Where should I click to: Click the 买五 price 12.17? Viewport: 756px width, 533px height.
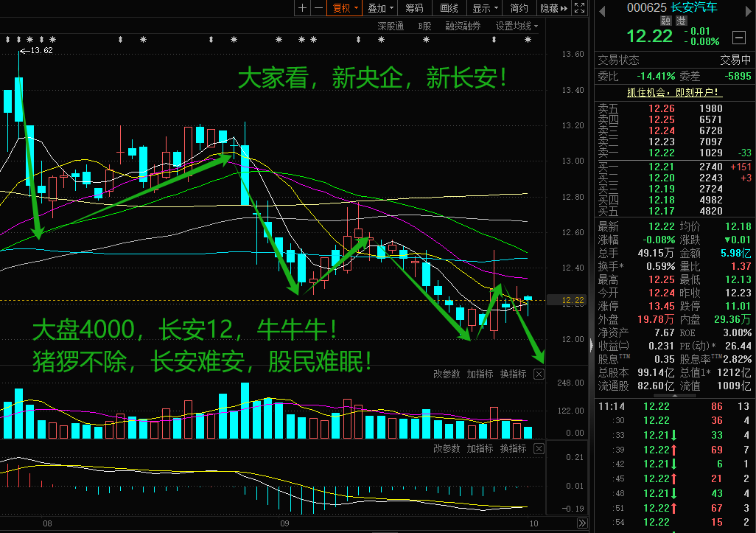tap(662, 212)
